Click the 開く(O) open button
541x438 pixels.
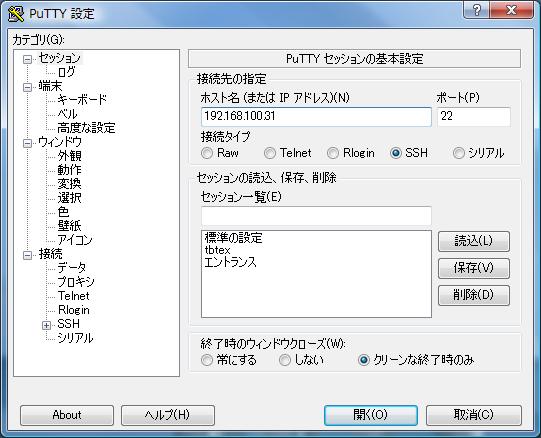coord(371,415)
